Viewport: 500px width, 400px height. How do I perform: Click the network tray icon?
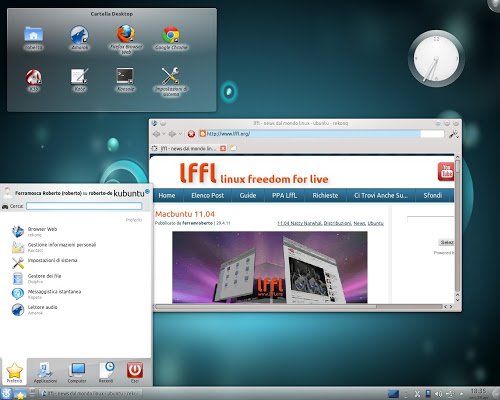point(450,394)
